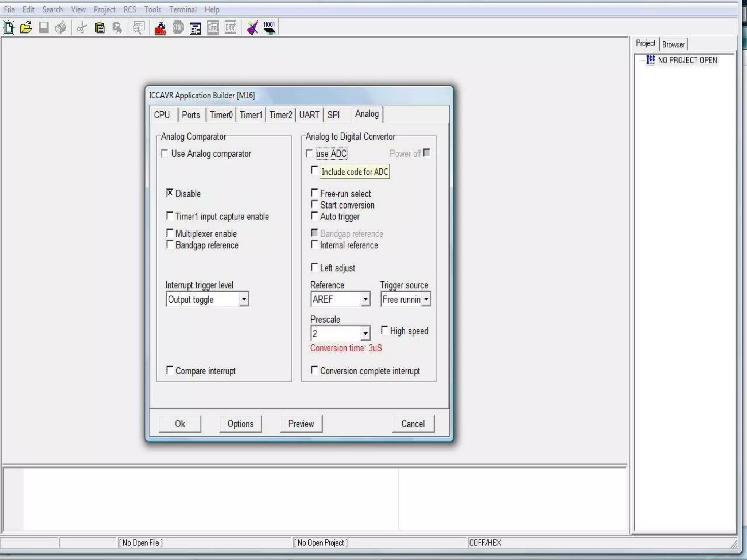Tick the High speed checkbox
The width and height of the screenshot is (747, 560).
coord(384,330)
